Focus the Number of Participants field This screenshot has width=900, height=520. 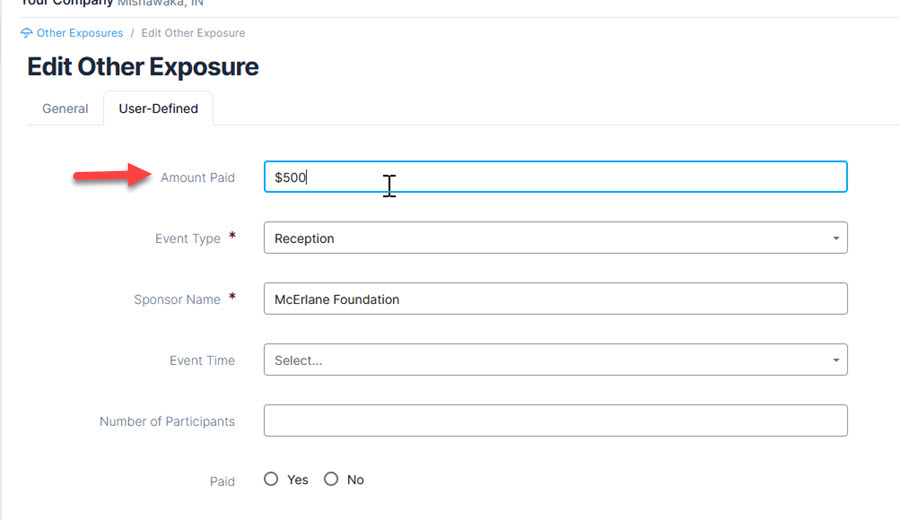555,421
